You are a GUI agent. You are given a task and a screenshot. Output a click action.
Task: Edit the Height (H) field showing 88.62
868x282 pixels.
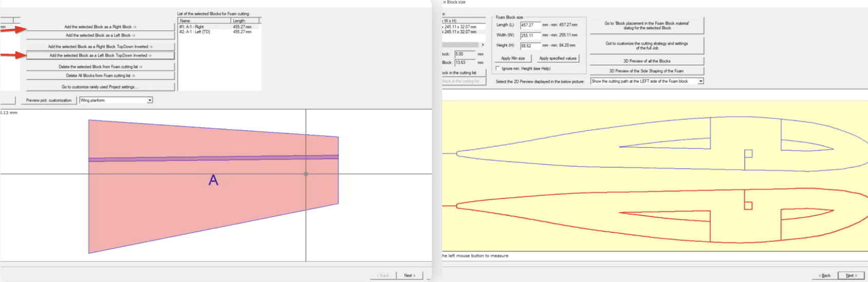(x=530, y=46)
